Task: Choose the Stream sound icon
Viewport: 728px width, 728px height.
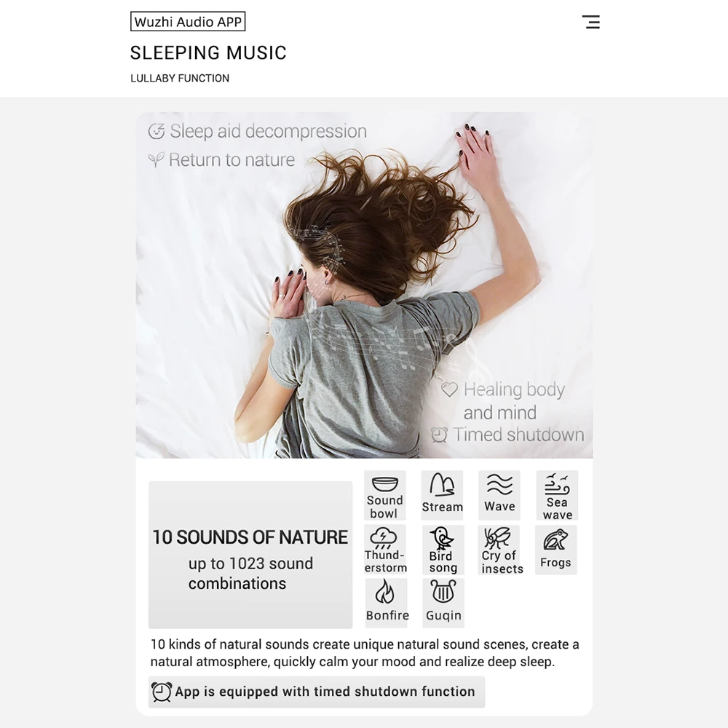Action: 442,495
